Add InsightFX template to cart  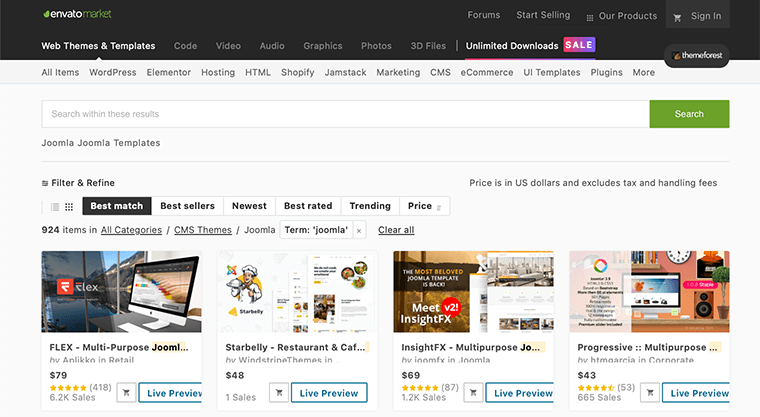pos(473,393)
